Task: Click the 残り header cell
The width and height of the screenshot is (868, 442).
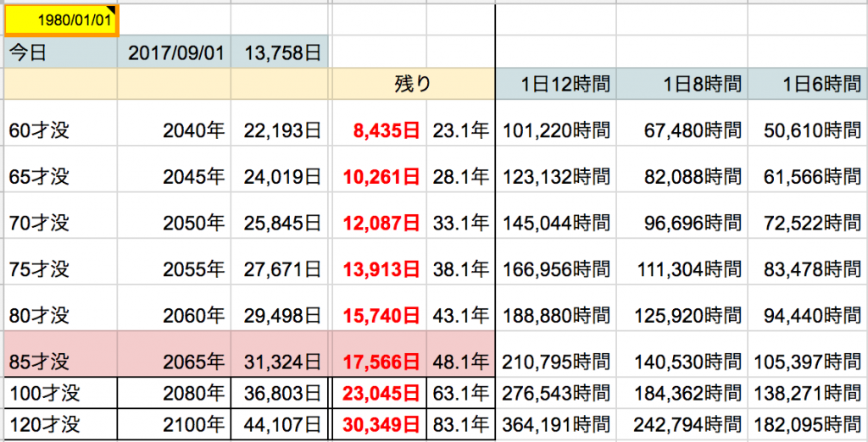Action: (413, 84)
